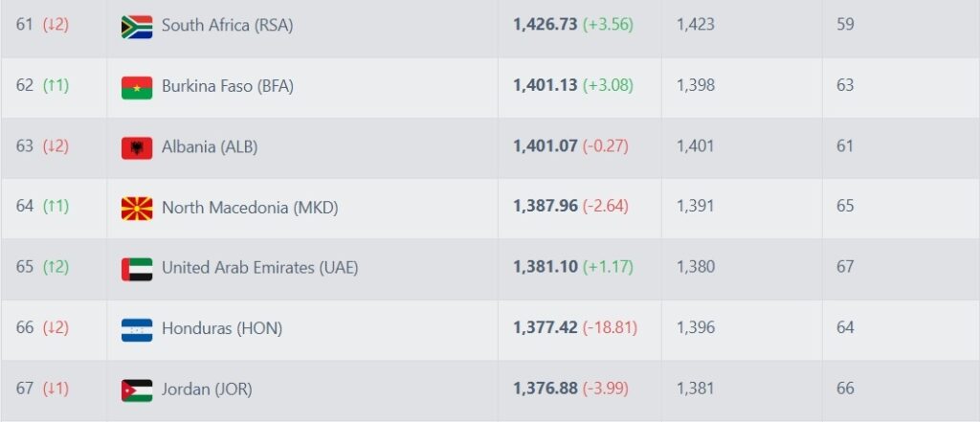This screenshot has height=422, width=980.
Task: Open the Burkina Faso (BFA) team link
Action: pyautogui.click(x=227, y=86)
